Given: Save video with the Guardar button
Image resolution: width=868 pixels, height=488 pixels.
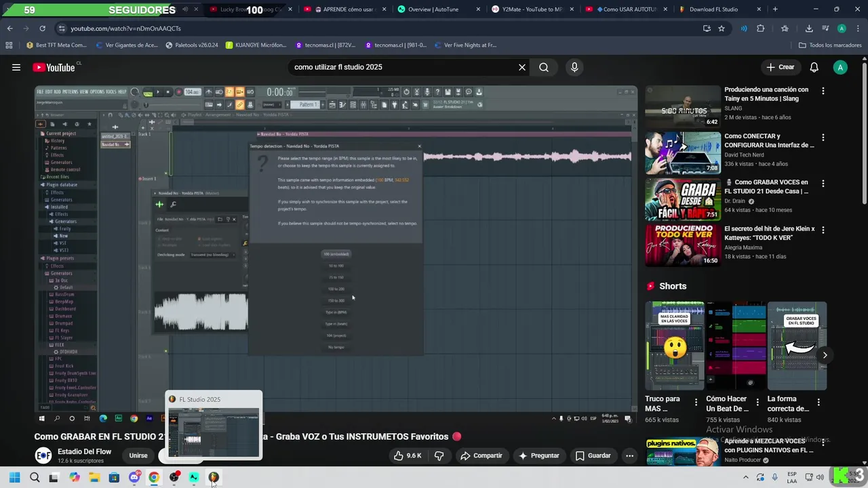Looking at the screenshot, I should (x=593, y=455).
